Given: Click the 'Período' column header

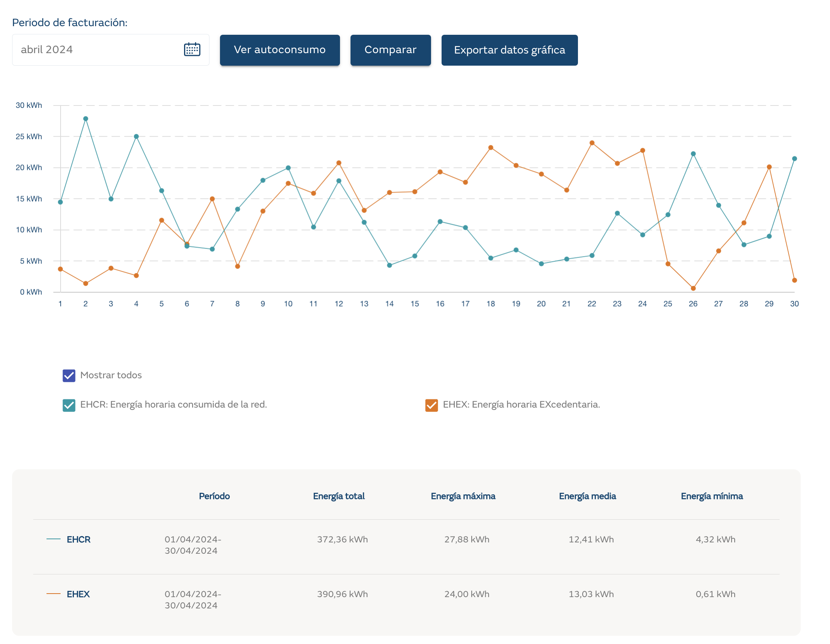Looking at the screenshot, I should click(x=214, y=496).
